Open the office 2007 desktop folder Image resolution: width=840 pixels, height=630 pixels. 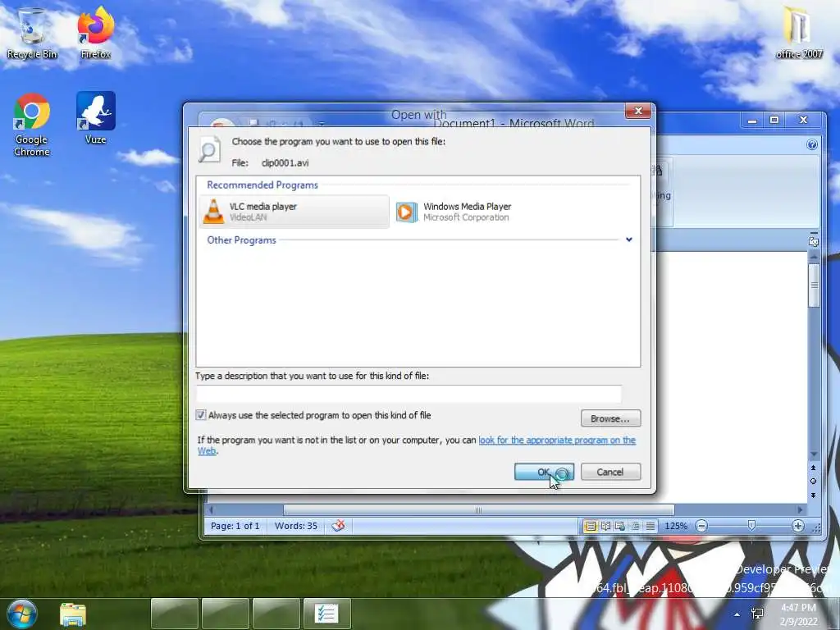click(x=799, y=32)
